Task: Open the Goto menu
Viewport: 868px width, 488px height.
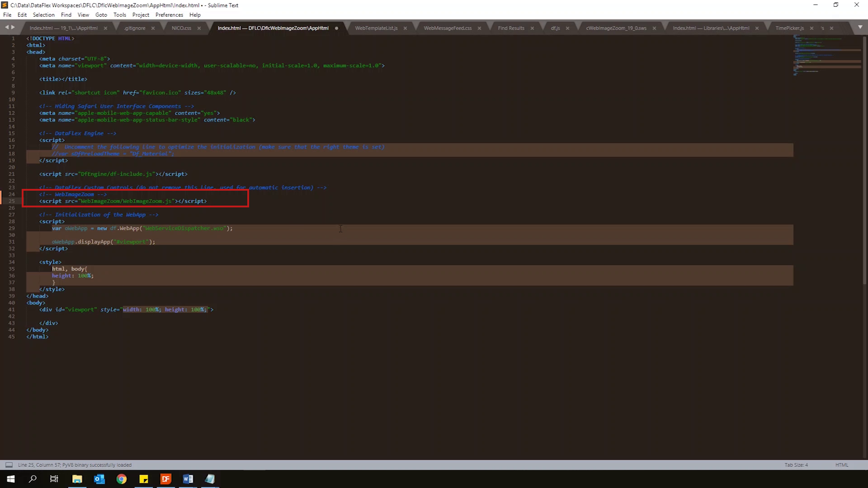Action: pos(101,15)
